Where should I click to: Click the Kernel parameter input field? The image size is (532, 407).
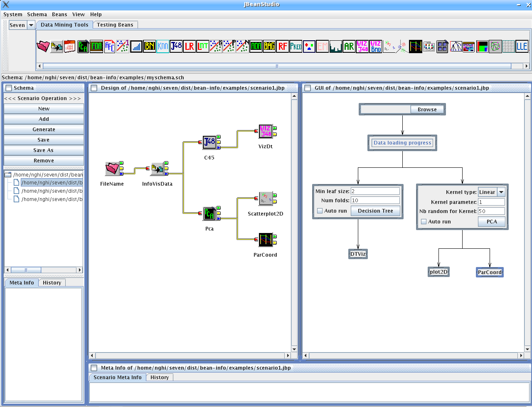(491, 202)
